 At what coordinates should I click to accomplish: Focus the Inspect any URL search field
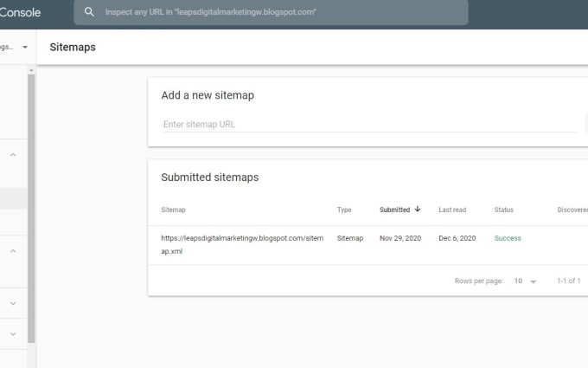click(271, 12)
